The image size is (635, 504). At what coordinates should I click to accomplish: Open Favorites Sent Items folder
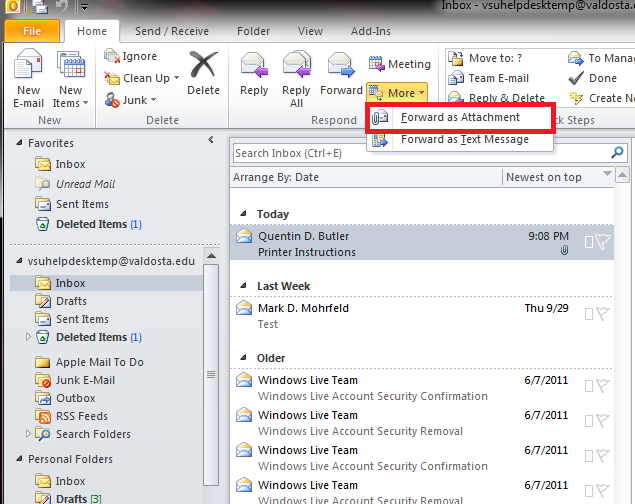(72, 204)
